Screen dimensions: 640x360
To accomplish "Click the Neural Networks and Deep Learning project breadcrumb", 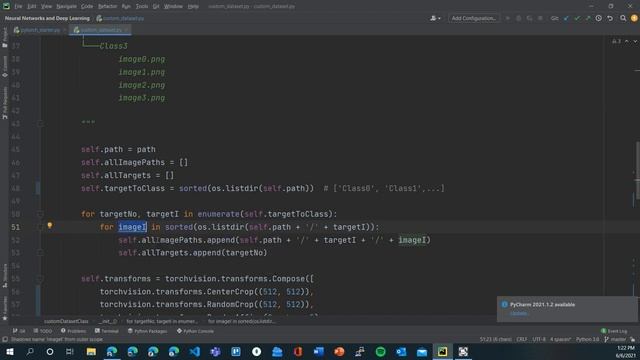I will 47,18.
